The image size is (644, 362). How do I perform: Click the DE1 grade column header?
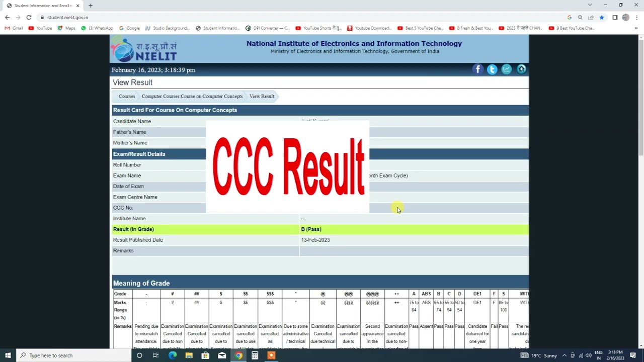point(477,294)
